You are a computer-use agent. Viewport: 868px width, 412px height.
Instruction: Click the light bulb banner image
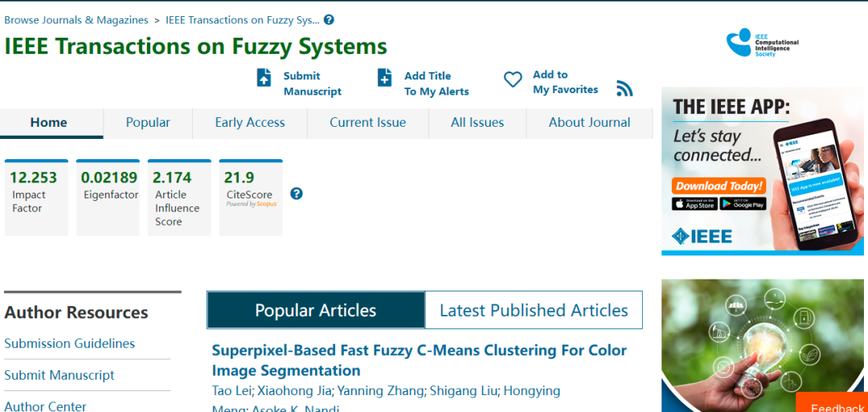(764, 345)
